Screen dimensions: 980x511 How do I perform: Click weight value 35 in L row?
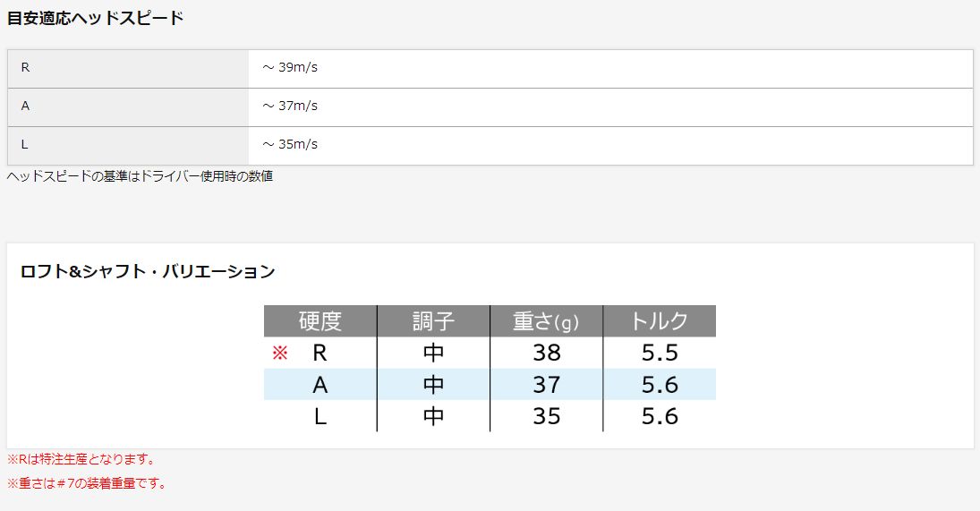[546, 416]
